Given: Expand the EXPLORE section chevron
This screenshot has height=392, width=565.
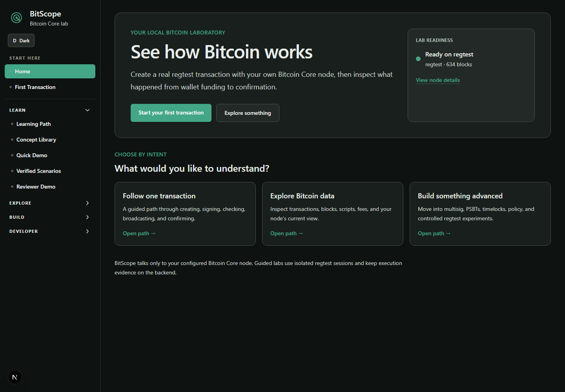Looking at the screenshot, I should [87, 203].
